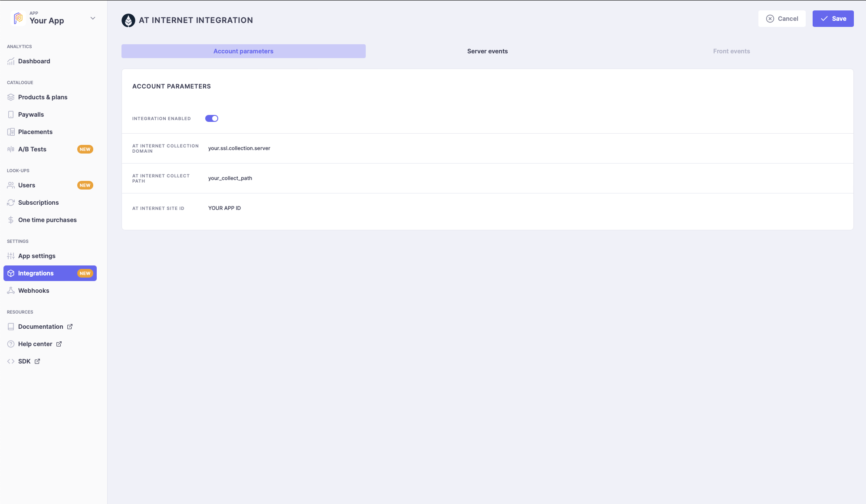Save the integration settings
This screenshot has width=866, height=504.
click(833, 19)
